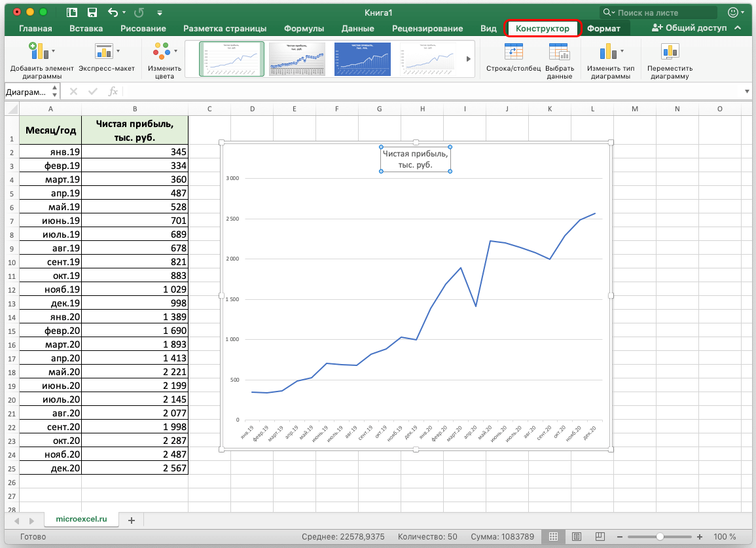The height and width of the screenshot is (548, 756).
Task: Click the Undo arrow icon
Action: [x=113, y=12]
